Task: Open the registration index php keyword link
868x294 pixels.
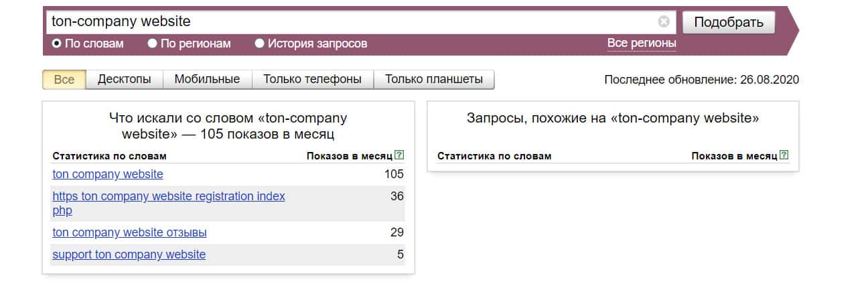Action: coord(168,196)
